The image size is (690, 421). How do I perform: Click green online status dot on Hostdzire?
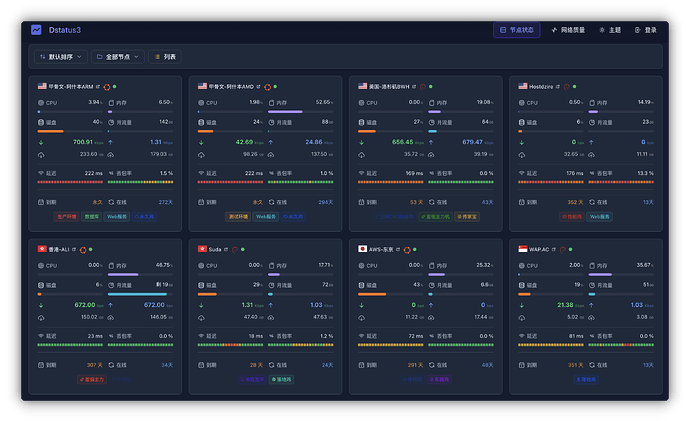click(x=575, y=87)
